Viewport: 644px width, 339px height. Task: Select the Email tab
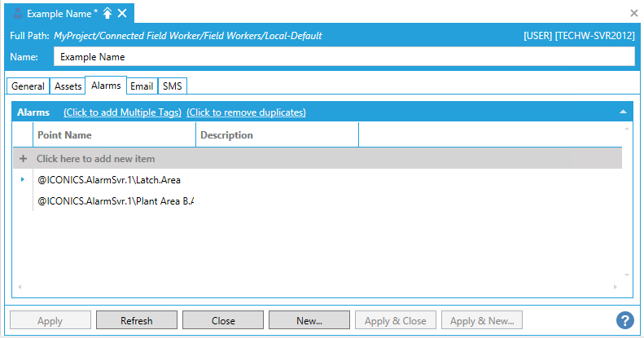[142, 86]
